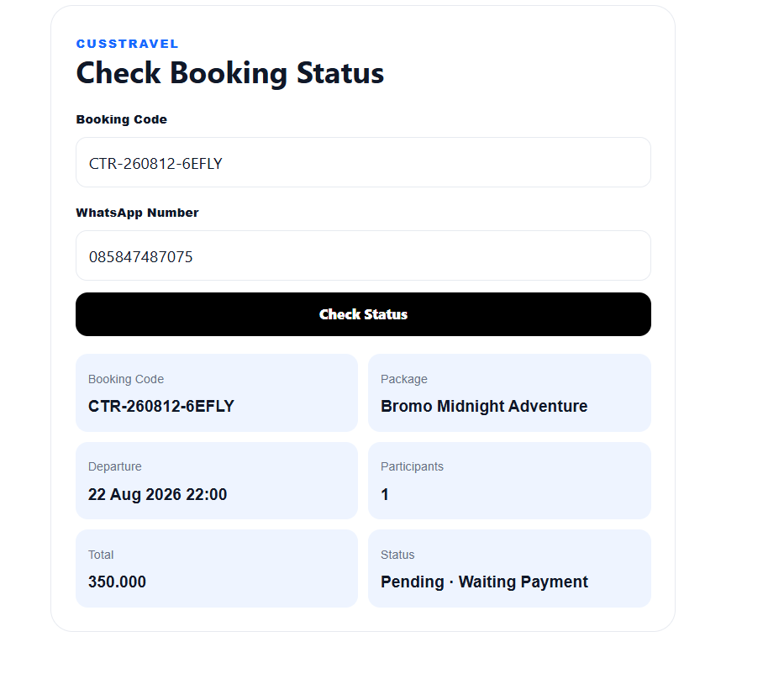Click the CTR-260812-6EFLY result value
The width and height of the screenshot is (784, 679).
pyautogui.click(x=161, y=406)
